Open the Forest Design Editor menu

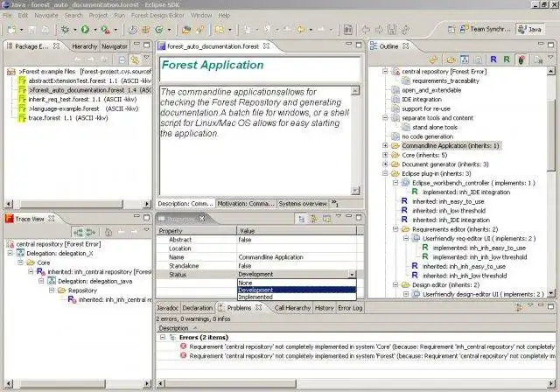tap(157, 15)
